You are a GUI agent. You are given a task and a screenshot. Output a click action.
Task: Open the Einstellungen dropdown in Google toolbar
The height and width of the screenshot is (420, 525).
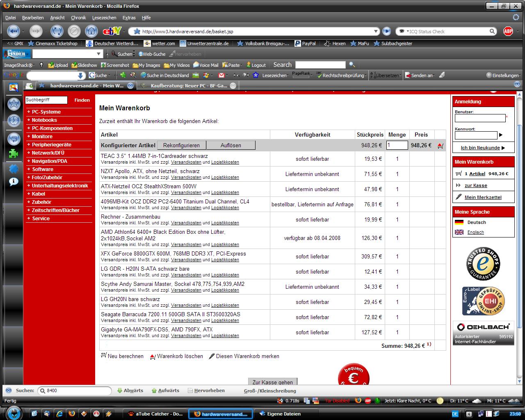click(503, 75)
